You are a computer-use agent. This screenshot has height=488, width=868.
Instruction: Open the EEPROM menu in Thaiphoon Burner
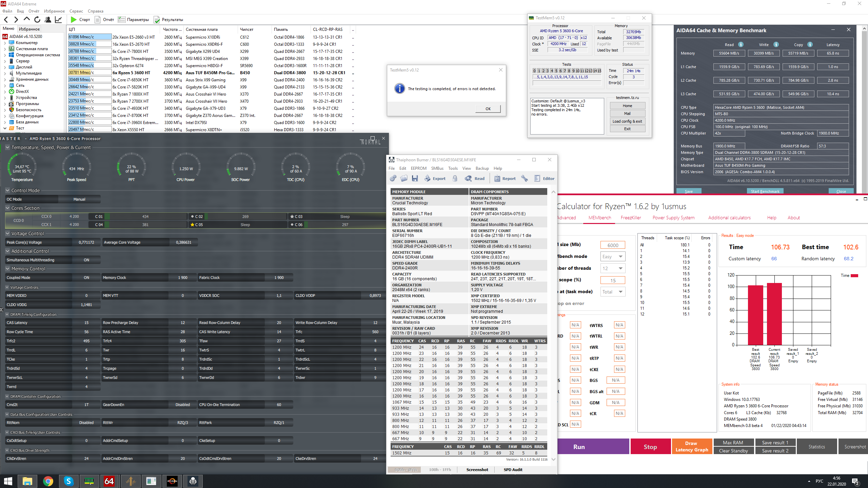tap(418, 168)
